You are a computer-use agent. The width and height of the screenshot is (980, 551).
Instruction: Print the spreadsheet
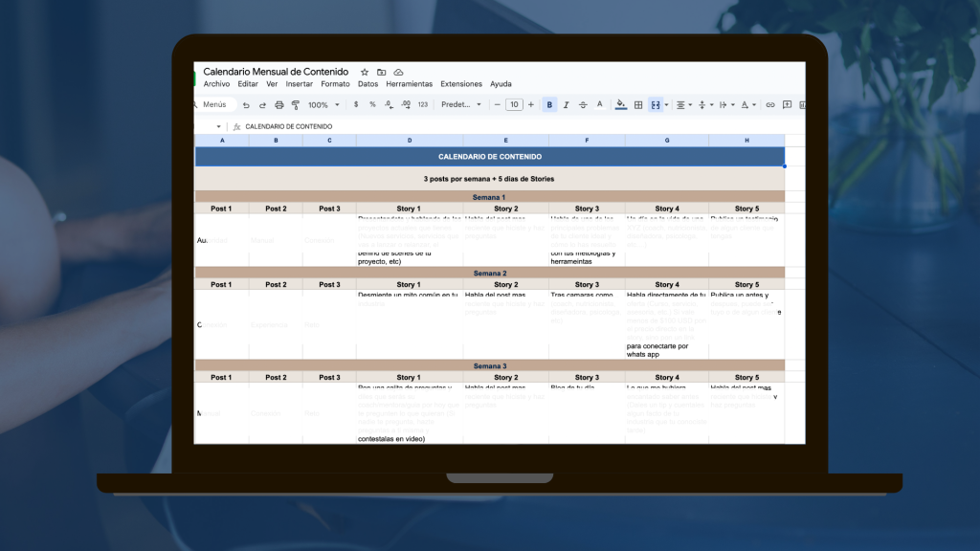click(x=279, y=105)
